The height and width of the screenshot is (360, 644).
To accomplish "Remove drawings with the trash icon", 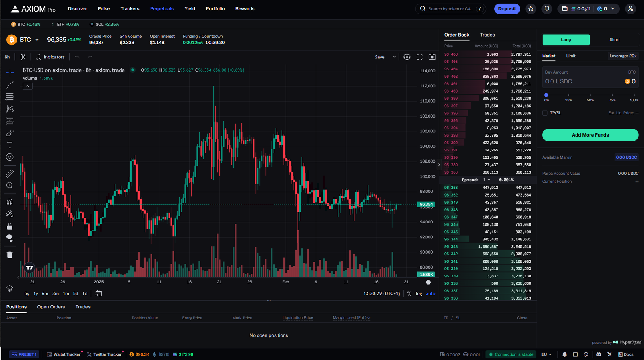I will pos(10,254).
